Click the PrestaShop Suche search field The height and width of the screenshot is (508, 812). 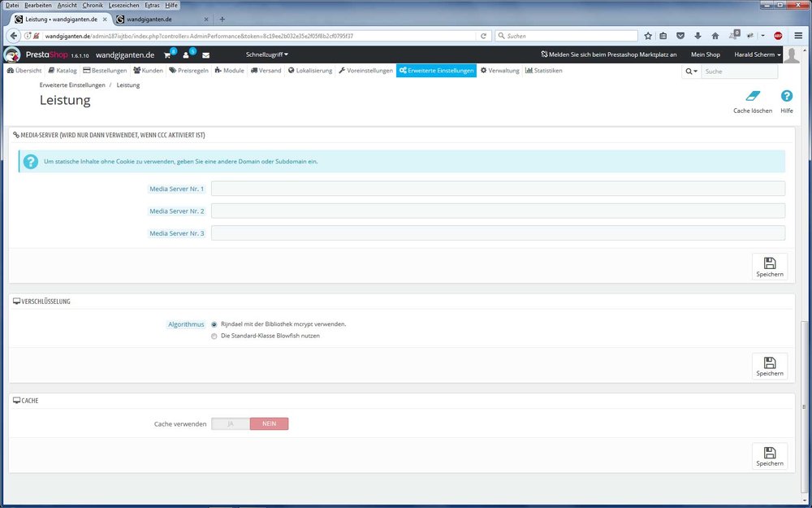pos(739,71)
